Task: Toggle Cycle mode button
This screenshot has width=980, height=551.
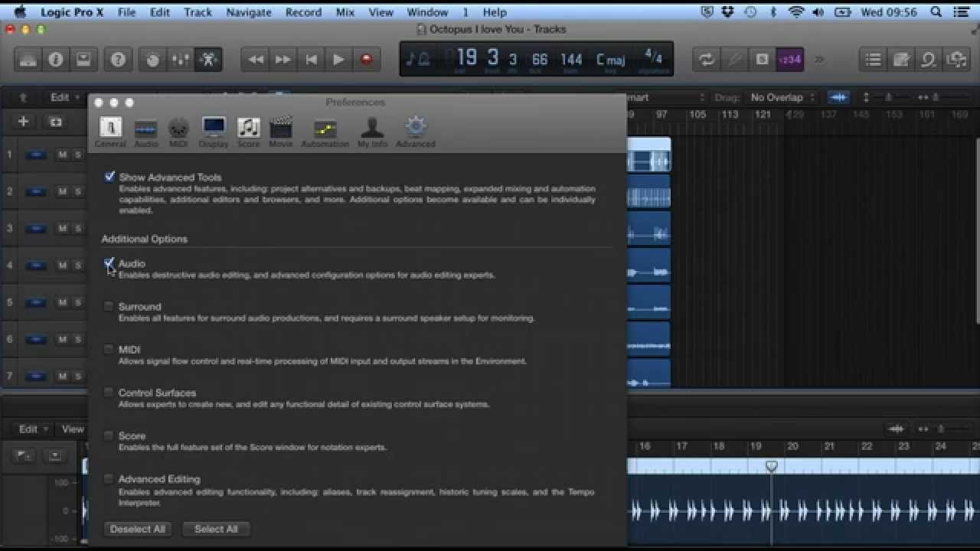Action: (707, 60)
